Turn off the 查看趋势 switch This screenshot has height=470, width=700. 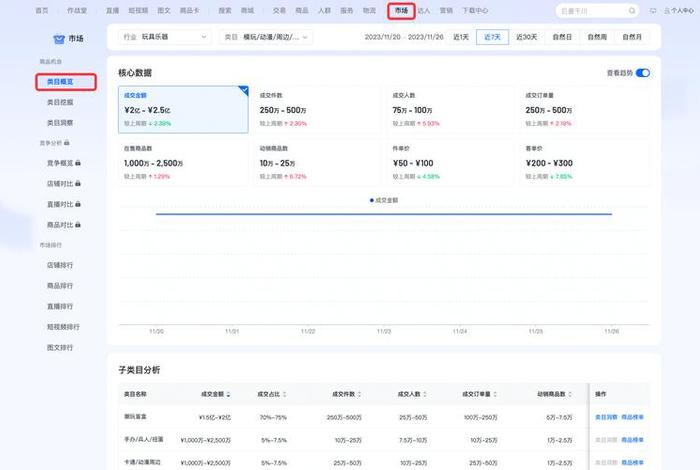pyautogui.click(x=643, y=73)
